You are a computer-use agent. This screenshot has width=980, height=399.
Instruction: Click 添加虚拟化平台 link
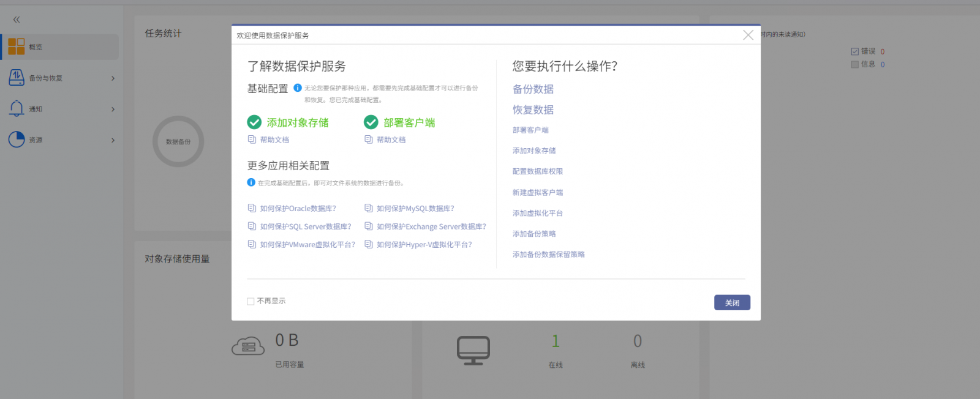pos(538,213)
